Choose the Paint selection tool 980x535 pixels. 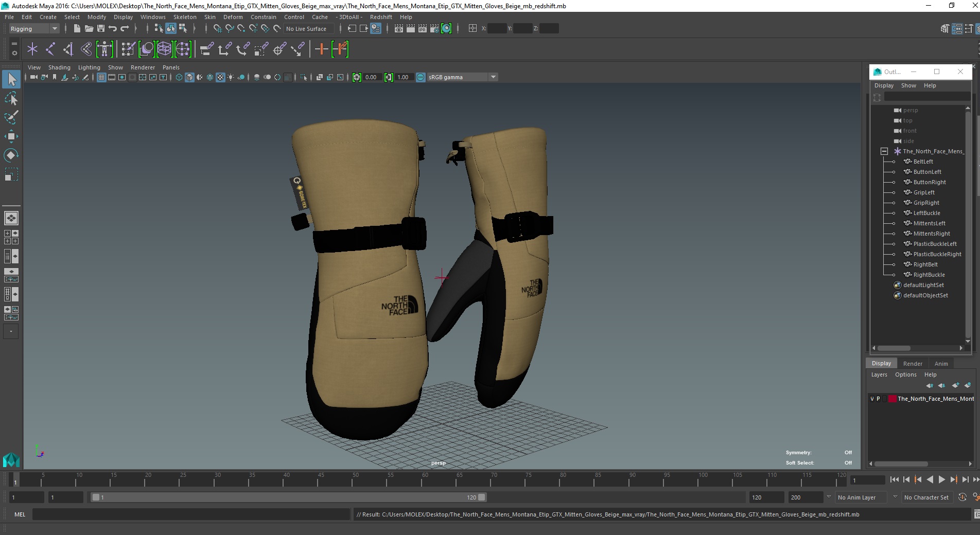pyautogui.click(x=11, y=117)
